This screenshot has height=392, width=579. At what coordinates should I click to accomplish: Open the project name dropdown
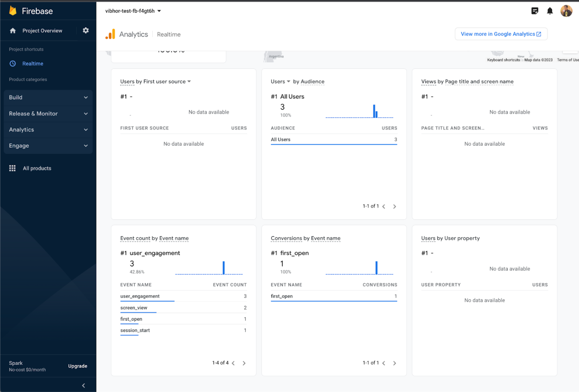[x=132, y=11]
